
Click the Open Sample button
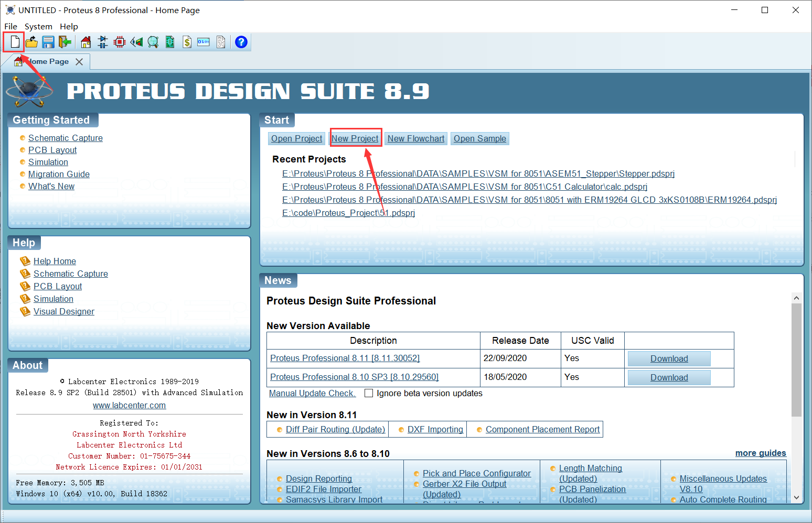[x=480, y=138]
